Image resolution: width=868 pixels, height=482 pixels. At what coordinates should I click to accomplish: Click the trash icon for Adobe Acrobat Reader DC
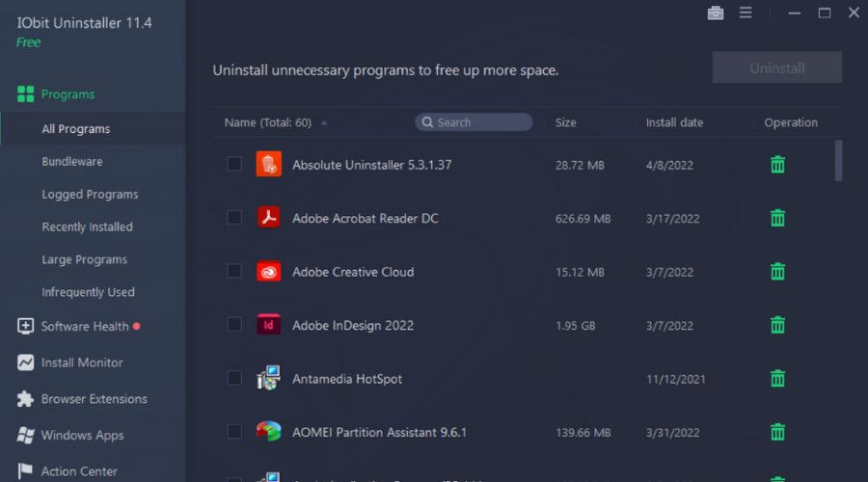tap(777, 218)
